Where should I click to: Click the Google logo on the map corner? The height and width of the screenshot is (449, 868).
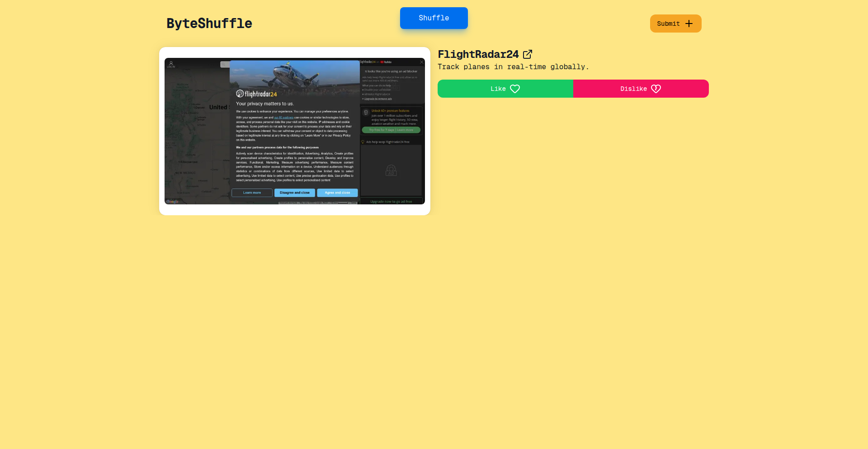172,202
